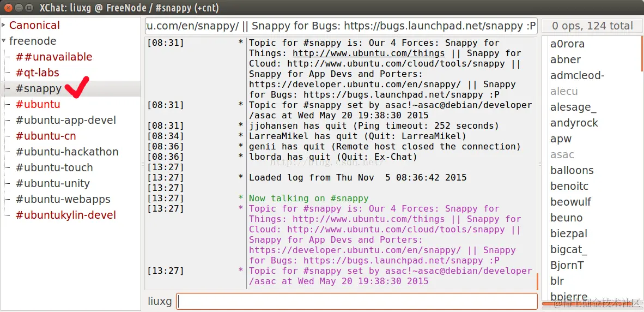
Task: Select user alesage_ in user list
Action: pos(573,107)
